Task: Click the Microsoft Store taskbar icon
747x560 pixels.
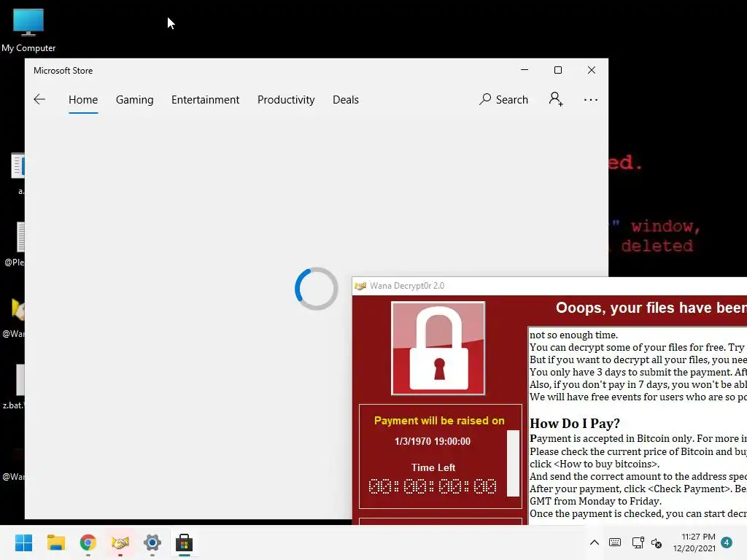Action: [x=185, y=542]
